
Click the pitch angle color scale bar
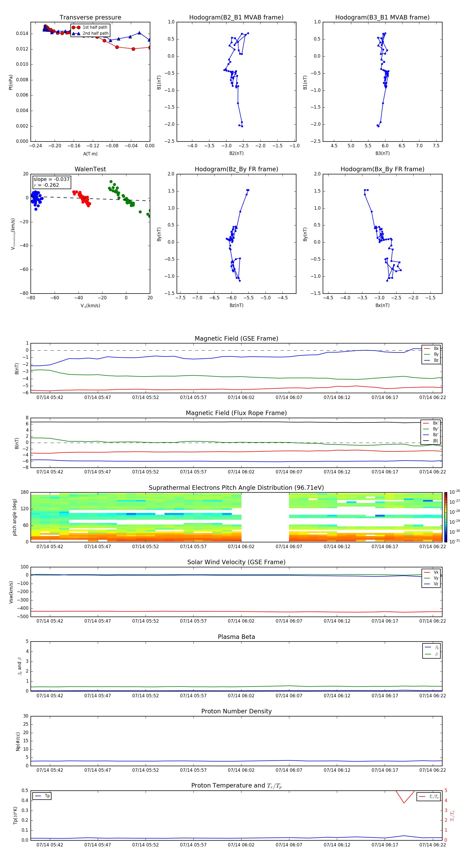(x=446, y=517)
